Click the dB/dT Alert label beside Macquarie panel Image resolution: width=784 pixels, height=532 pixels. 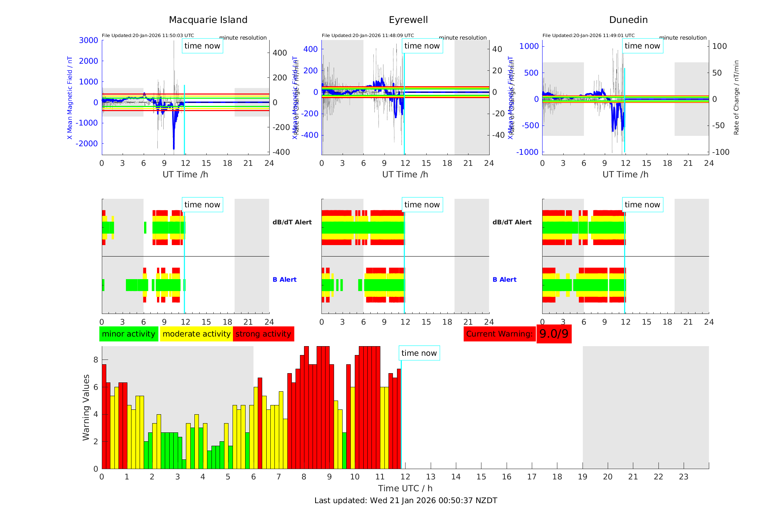(x=292, y=222)
